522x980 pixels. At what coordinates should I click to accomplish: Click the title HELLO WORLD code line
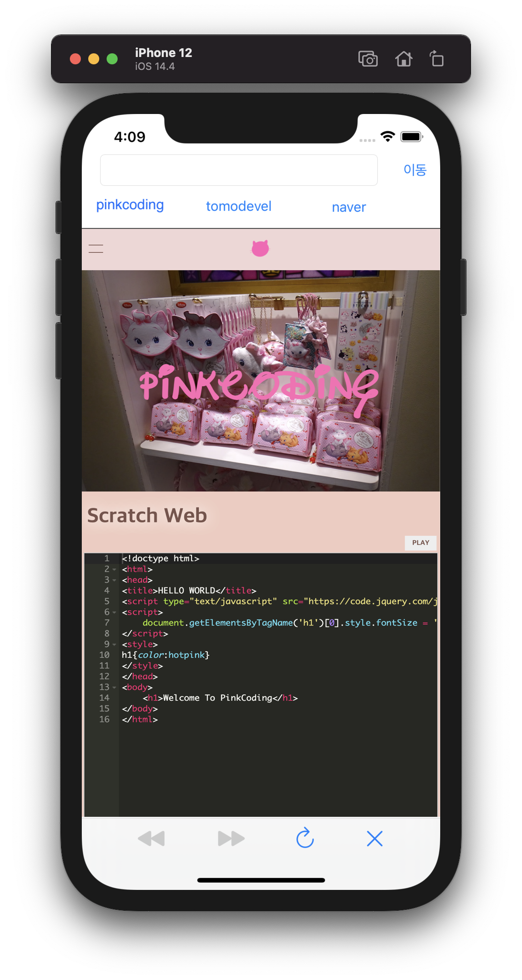(x=189, y=591)
